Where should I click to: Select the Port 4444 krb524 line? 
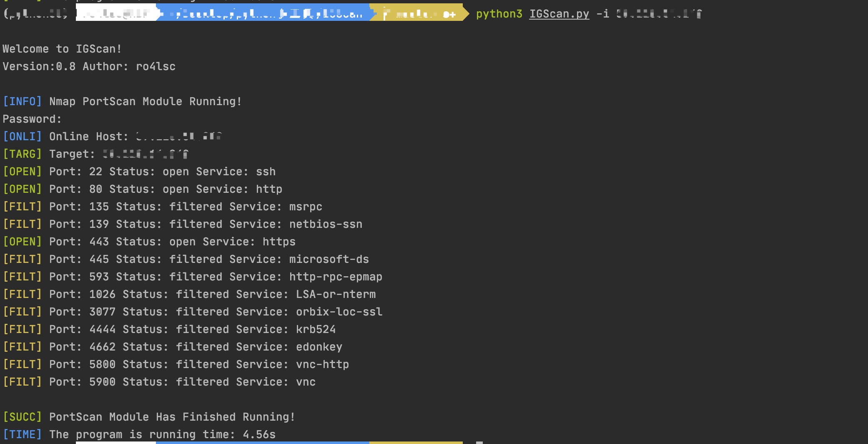coord(169,329)
